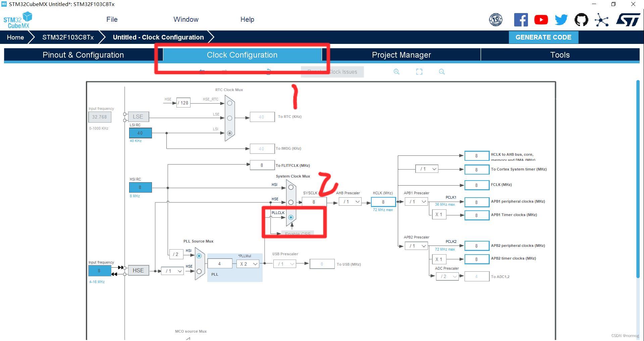Open the ADC Prescaler /2 dropdown
The width and height of the screenshot is (644, 341).
tap(447, 276)
